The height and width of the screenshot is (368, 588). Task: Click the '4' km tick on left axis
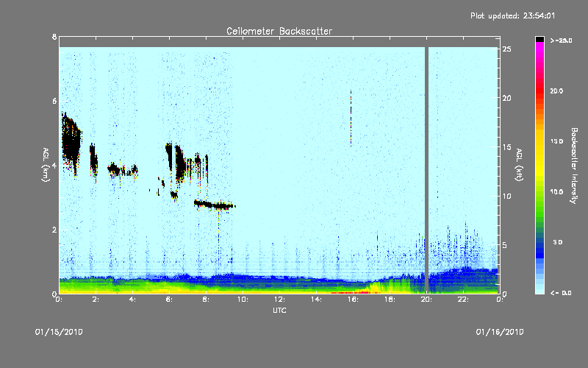(54, 166)
